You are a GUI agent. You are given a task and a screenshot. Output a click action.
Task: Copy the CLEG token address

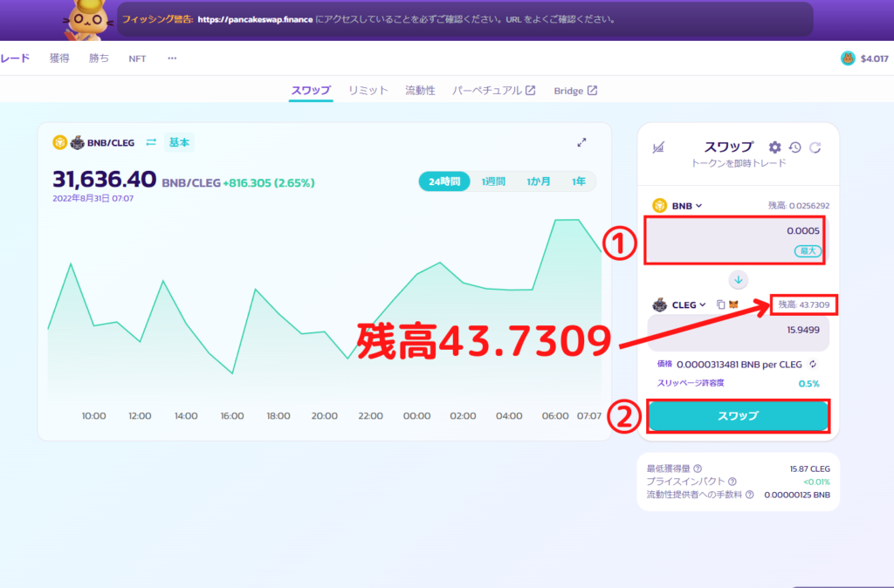tap(720, 304)
